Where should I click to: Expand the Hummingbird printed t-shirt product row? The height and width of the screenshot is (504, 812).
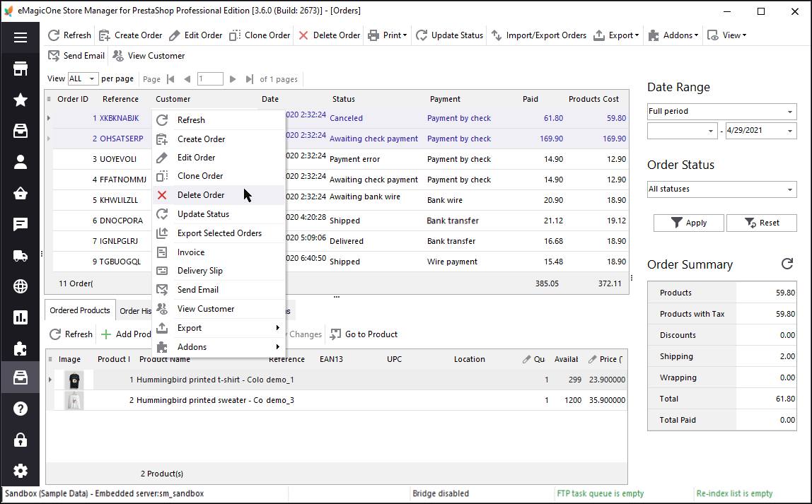click(50, 380)
